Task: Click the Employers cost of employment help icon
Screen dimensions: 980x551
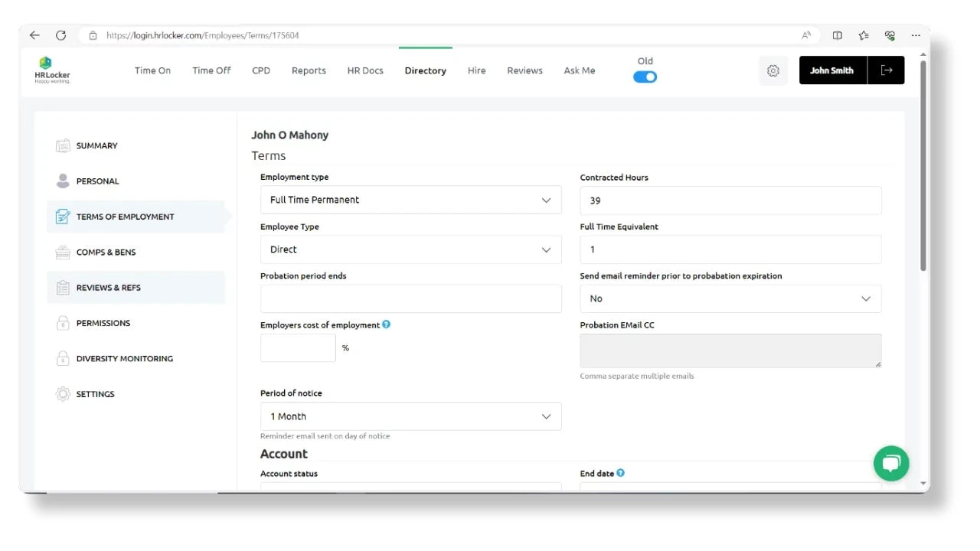Action: tap(387, 324)
